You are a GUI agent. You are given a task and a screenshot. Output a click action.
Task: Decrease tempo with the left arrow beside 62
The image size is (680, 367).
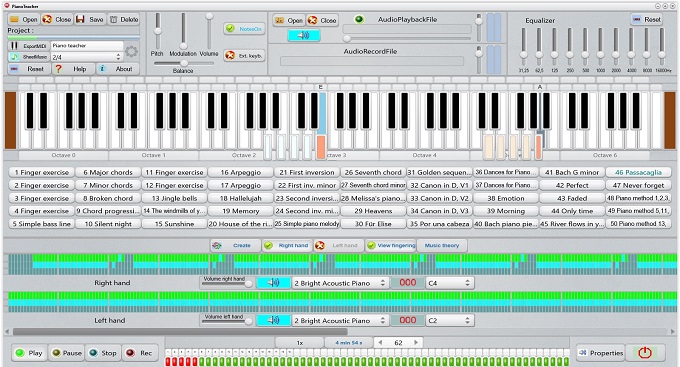pyautogui.click(x=380, y=342)
